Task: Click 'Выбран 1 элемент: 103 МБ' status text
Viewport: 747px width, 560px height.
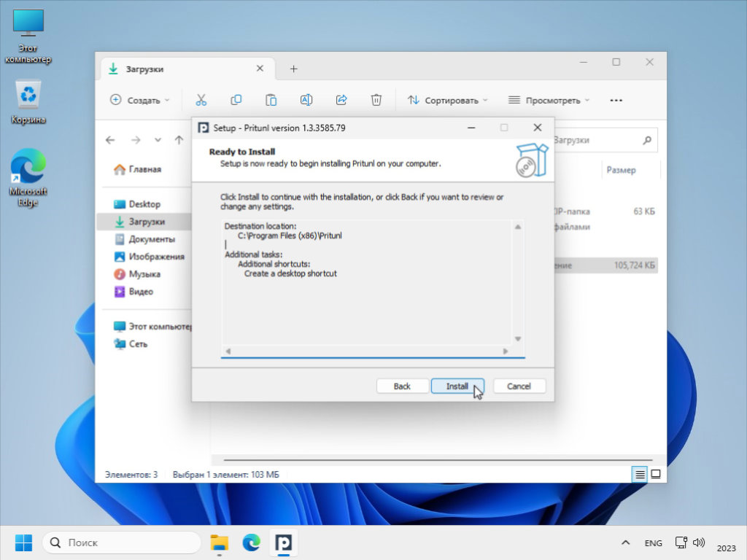Action: pos(226,475)
